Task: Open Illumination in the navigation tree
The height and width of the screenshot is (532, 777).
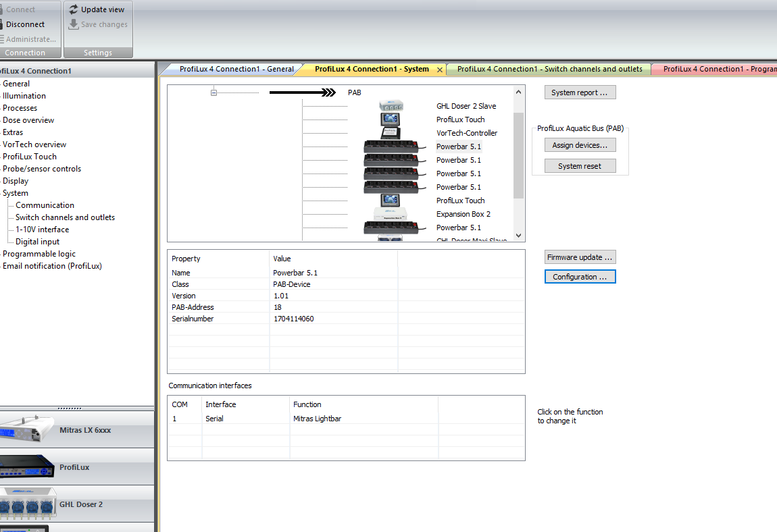Action: click(24, 96)
